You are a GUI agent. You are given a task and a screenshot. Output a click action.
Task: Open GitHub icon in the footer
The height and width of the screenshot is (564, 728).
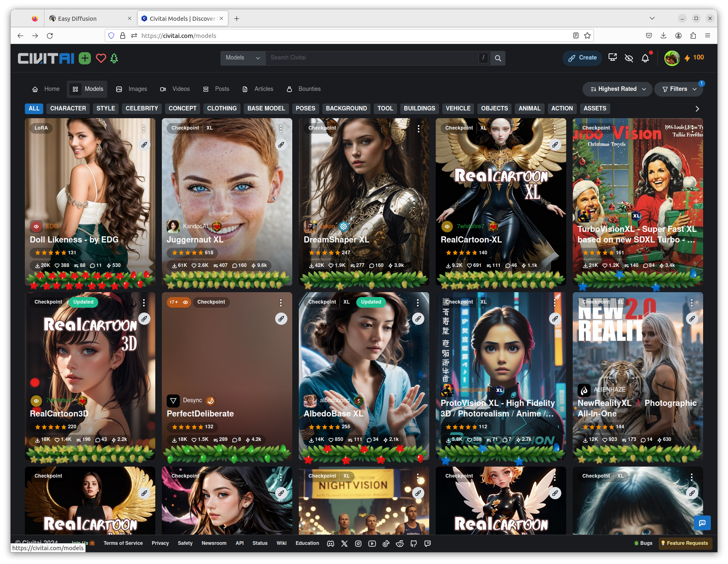click(x=414, y=544)
